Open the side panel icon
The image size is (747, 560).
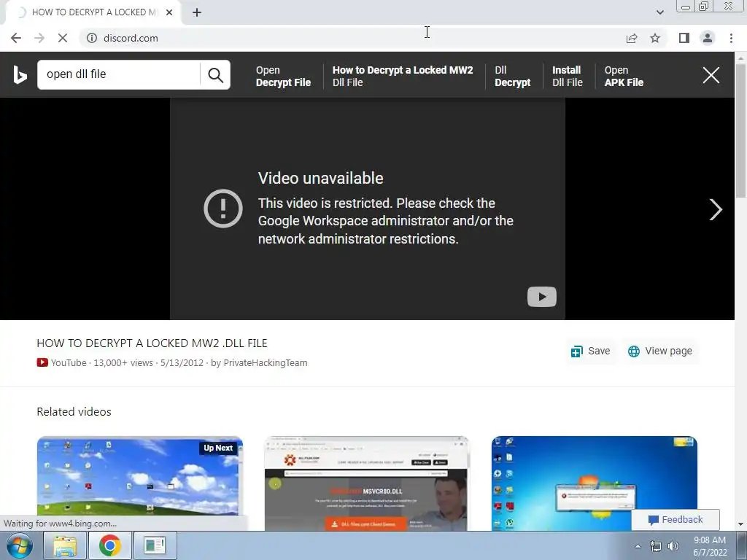684,38
